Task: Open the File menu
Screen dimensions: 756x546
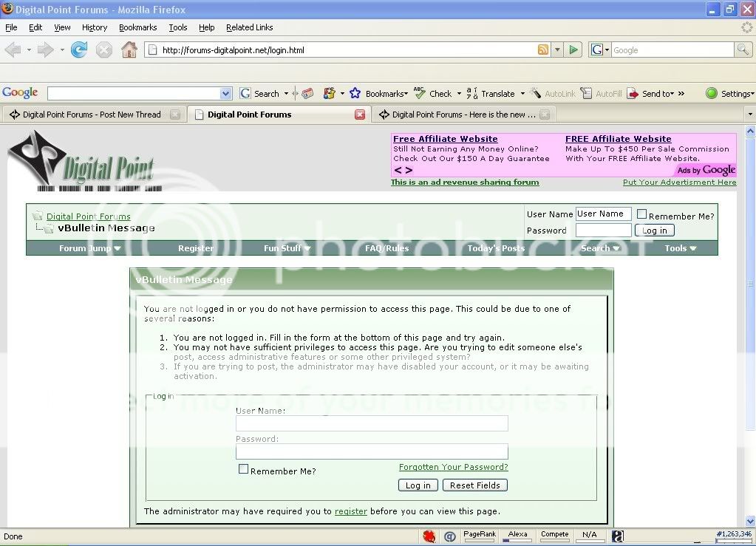Action: tap(11, 27)
